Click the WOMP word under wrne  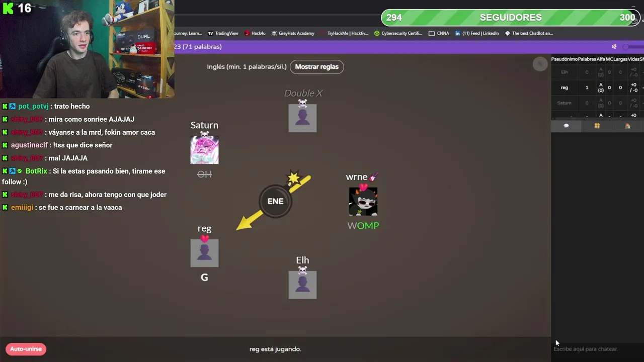[363, 226]
